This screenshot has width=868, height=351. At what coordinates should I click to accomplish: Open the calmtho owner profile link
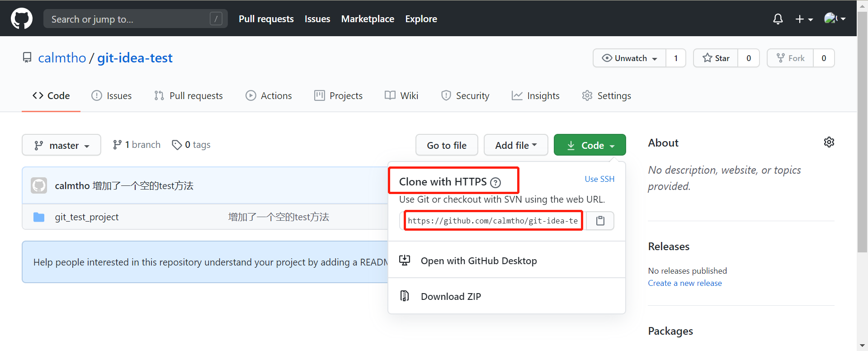(62, 58)
